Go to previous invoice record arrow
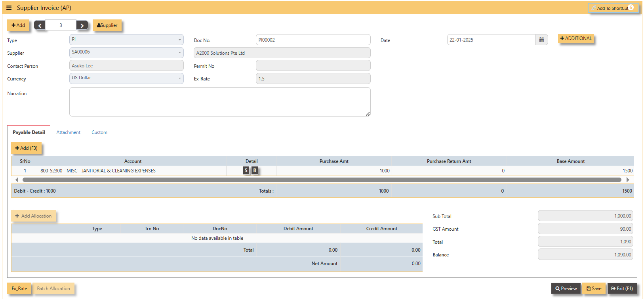Screen dimensions: 644x302 (x=40, y=25)
